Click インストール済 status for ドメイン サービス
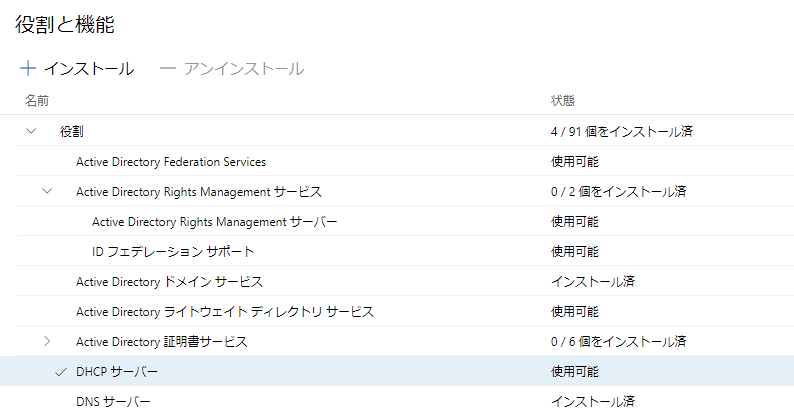 [x=592, y=281]
